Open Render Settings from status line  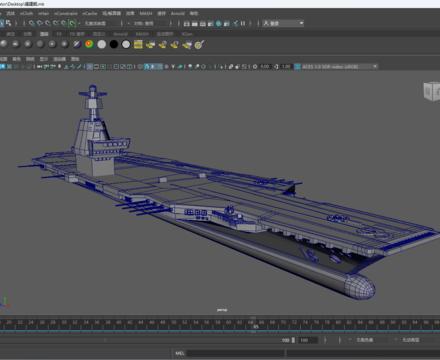point(210,23)
